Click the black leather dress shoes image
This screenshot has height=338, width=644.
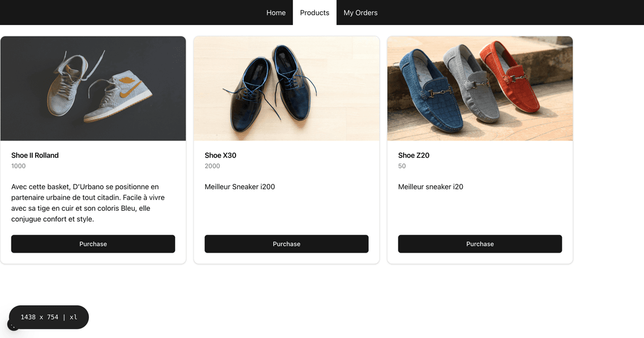pos(286,88)
